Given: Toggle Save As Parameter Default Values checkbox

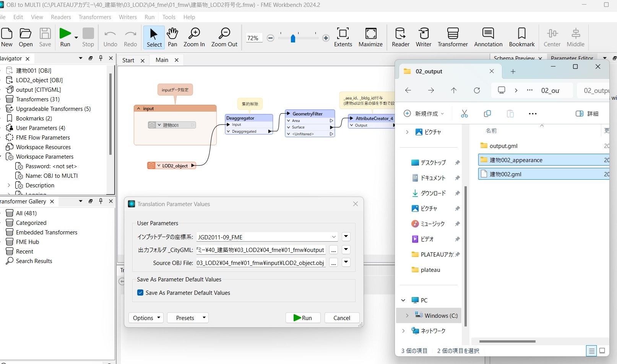Looking at the screenshot, I should coord(140,292).
